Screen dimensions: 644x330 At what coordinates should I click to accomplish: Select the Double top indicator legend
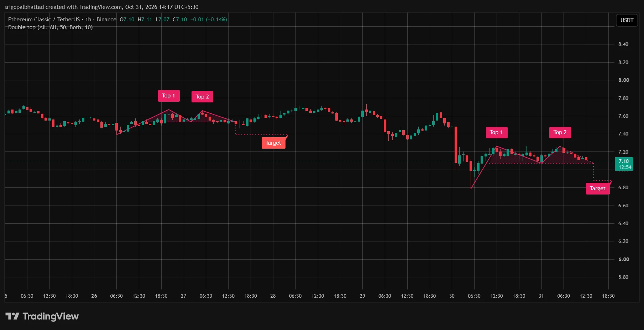50,27
